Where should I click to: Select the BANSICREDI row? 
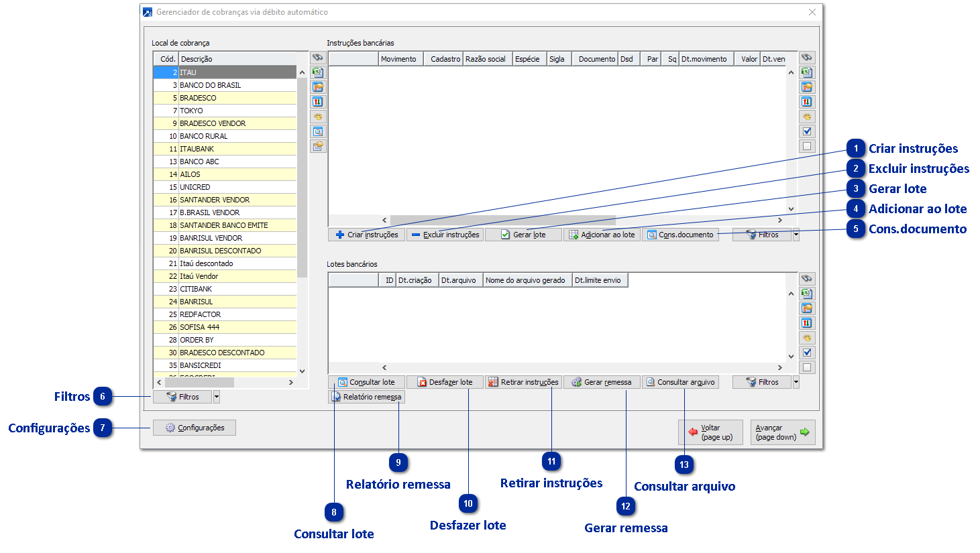(225, 365)
